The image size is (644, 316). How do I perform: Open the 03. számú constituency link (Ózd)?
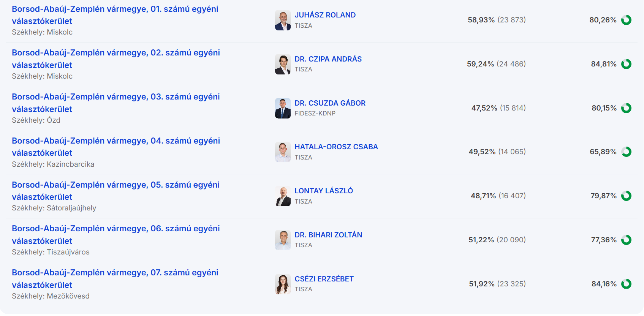pos(116,97)
